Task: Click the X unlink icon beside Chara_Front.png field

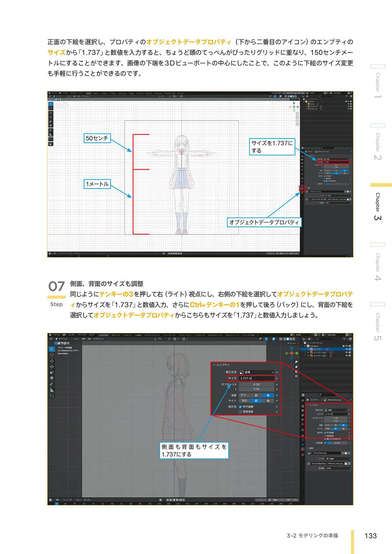Action: point(349,453)
